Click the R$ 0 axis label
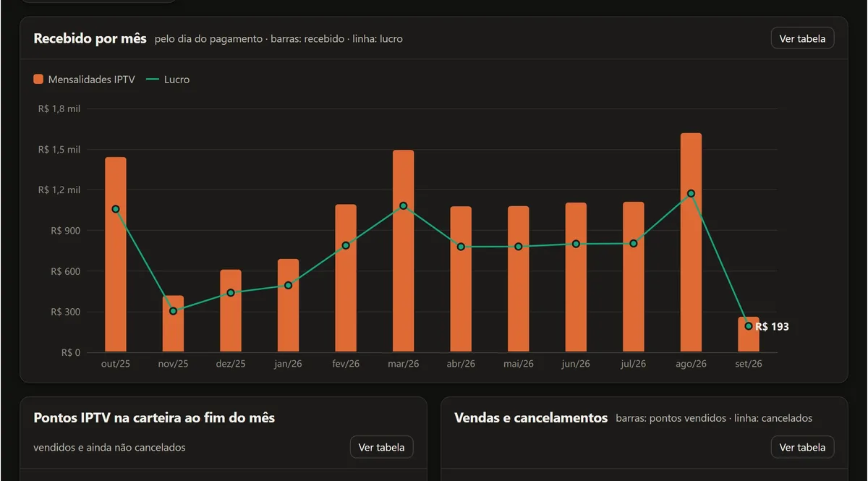Viewport: 868px width, 481px height. (x=70, y=353)
